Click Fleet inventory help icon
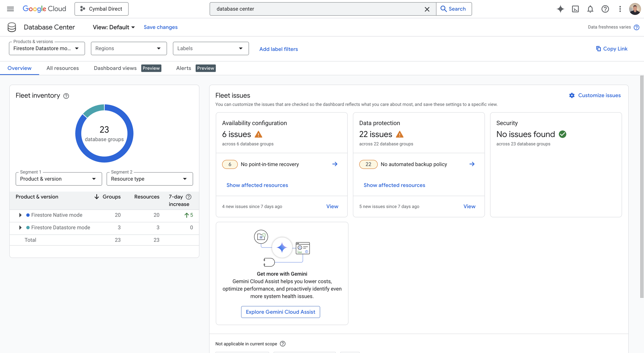The image size is (644, 353). tap(66, 96)
